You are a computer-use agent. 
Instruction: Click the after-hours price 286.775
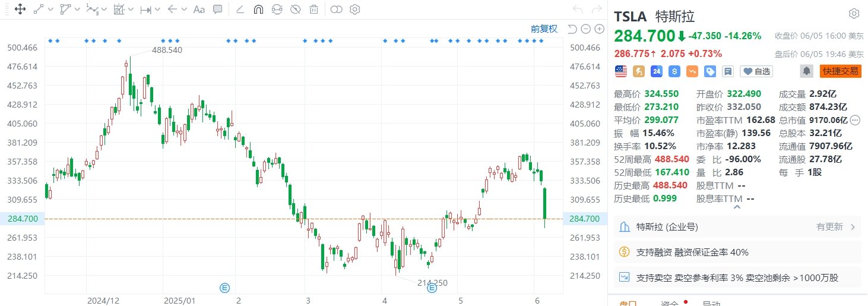[x=632, y=53]
